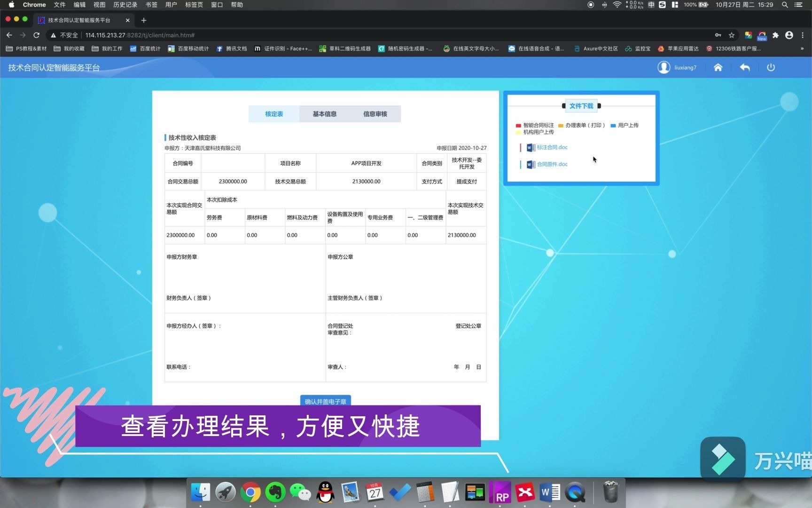Expand the hidden bookmarks overflow chevron
Screen dimensions: 812x508
[x=802, y=49]
